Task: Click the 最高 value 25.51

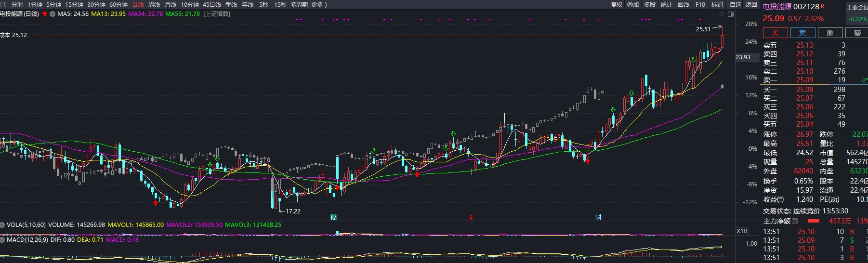Action: coord(804,144)
